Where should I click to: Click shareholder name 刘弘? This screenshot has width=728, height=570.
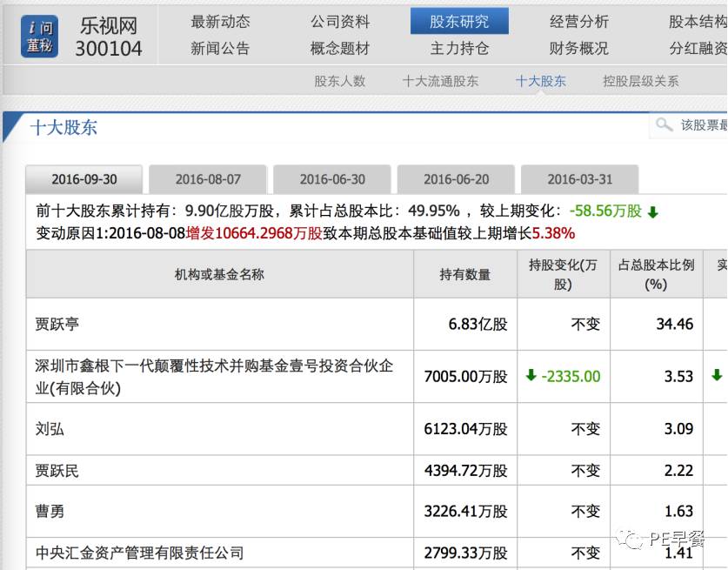point(50,429)
